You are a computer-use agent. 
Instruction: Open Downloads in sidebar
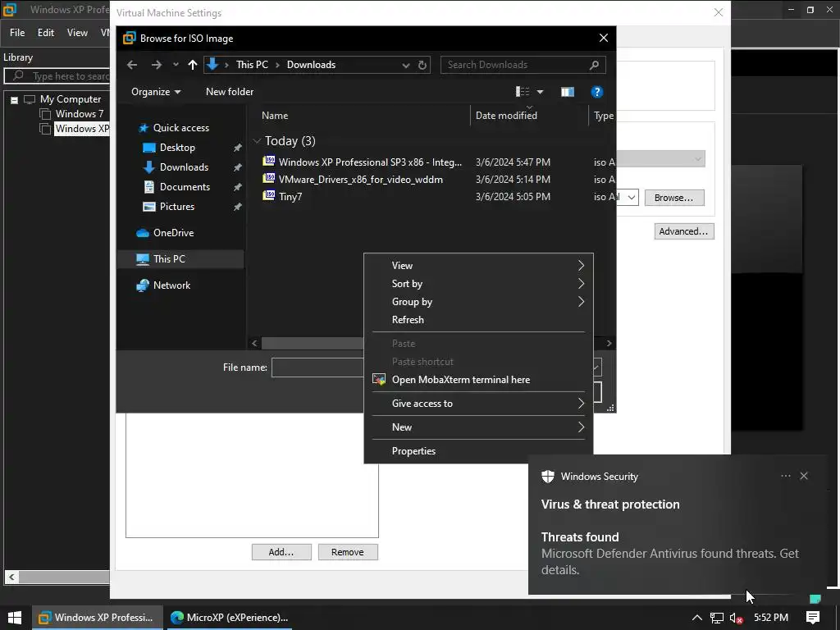click(x=176, y=167)
